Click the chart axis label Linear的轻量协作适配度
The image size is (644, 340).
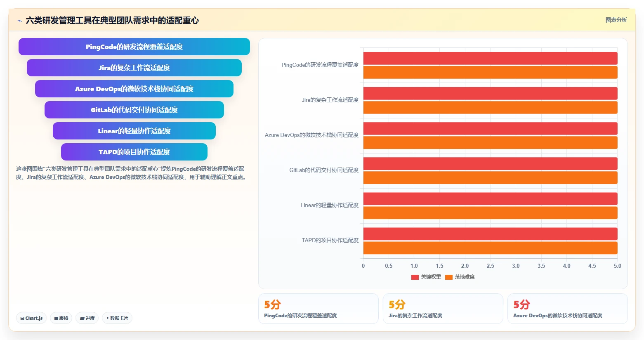click(x=330, y=205)
